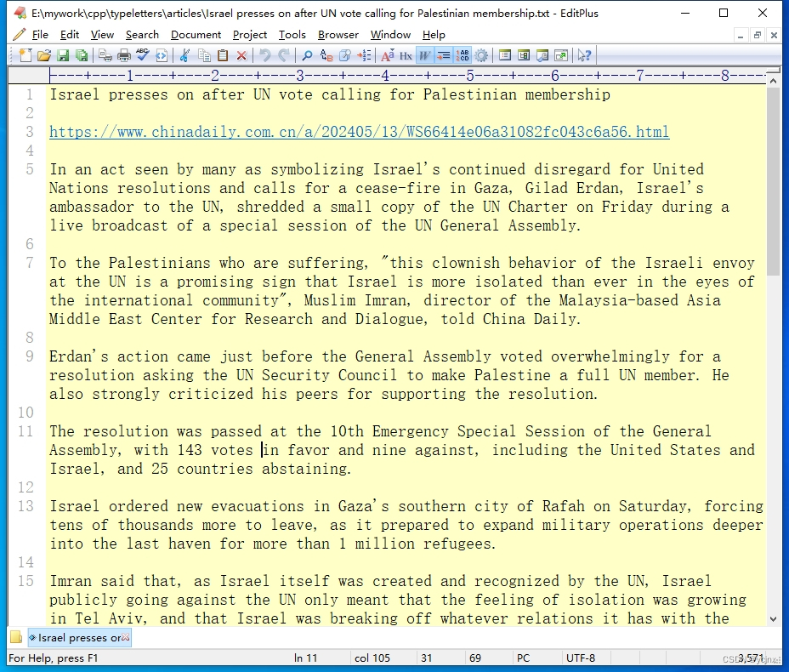Click line number 13 in the margin
789x672 pixels.
(x=26, y=506)
